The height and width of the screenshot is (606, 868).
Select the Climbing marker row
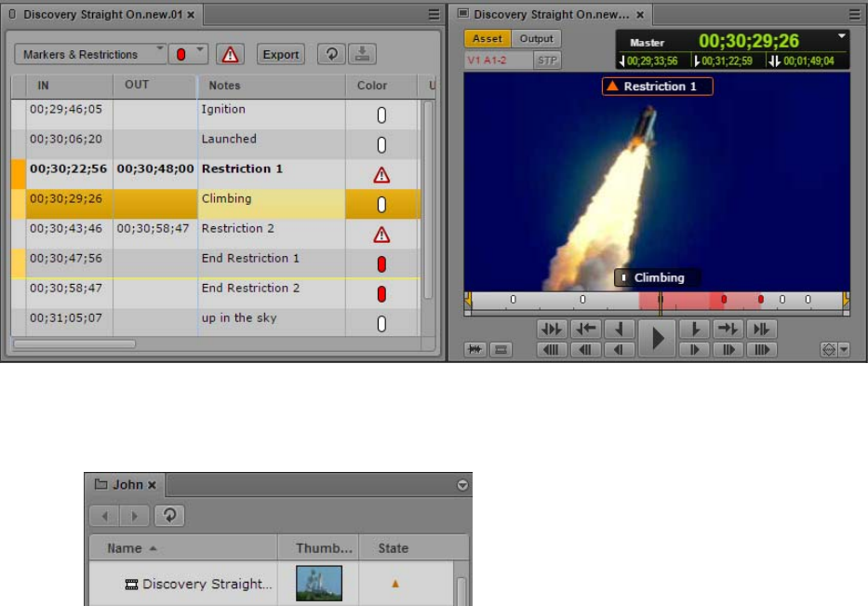tap(216, 205)
